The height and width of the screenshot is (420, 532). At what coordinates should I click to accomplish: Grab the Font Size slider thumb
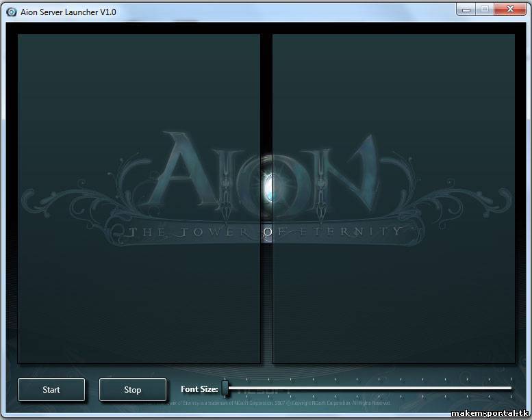tap(225, 388)
